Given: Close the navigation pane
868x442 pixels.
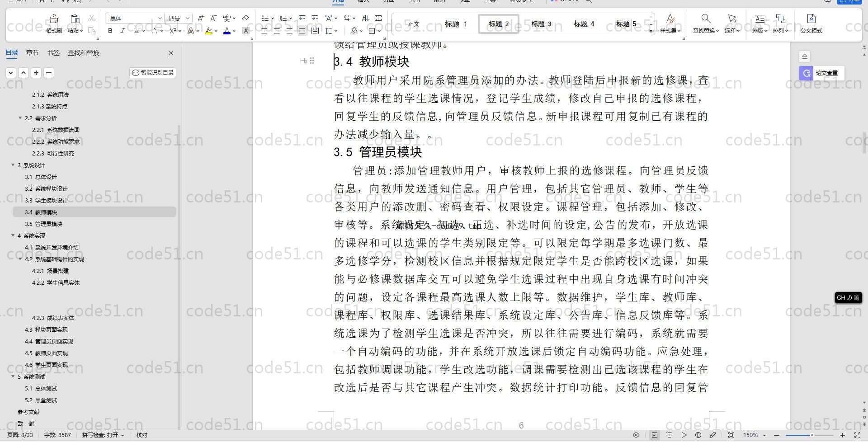Looking at the screenshot, I should pos(171,53).
